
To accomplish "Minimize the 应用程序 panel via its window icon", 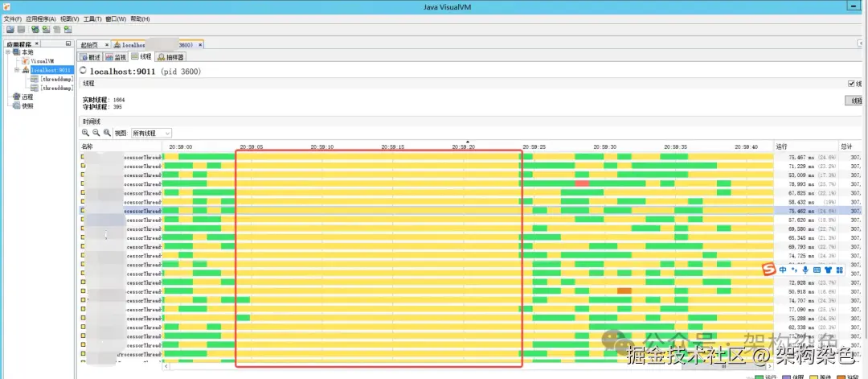I will pos(68,43).
